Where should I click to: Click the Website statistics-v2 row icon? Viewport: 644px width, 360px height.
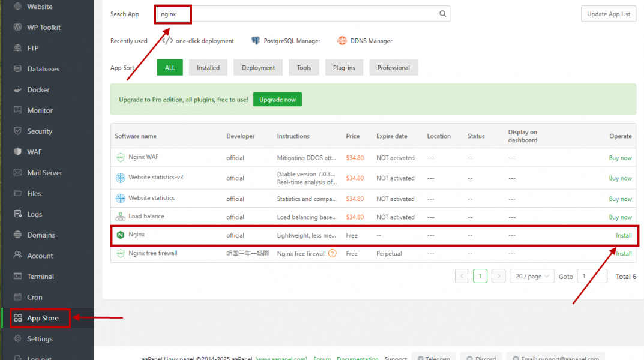[121, 178]
